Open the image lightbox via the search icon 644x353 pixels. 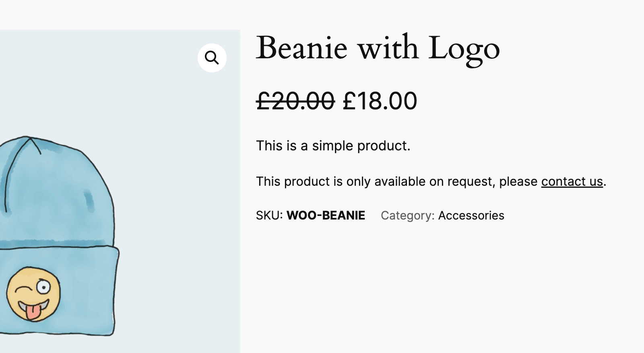point(212,57)
